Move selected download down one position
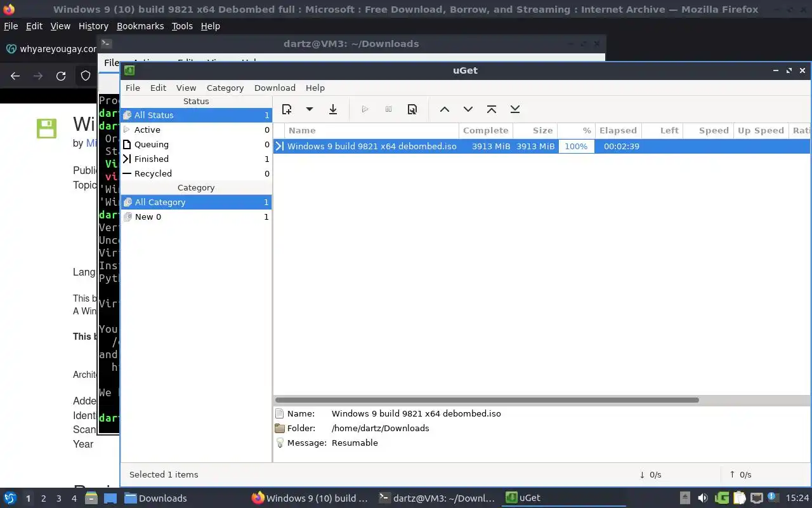The width and height of the screenshot is (812, 508). tap(468, 109)
